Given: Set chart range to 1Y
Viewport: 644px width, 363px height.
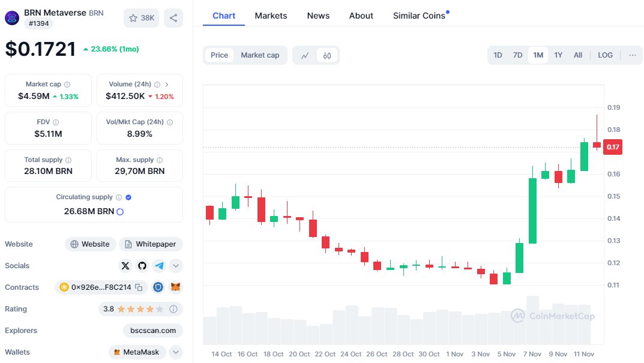Looking at the screenshot, I should pyautogui.click(x=558, y=55).
